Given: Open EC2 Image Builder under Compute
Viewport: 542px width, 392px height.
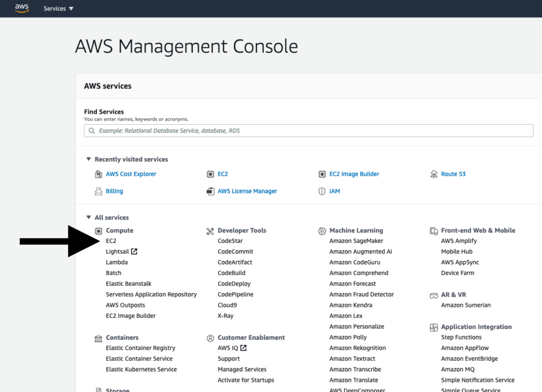Looking at the screenshot, I should click(x=131, y=316).
